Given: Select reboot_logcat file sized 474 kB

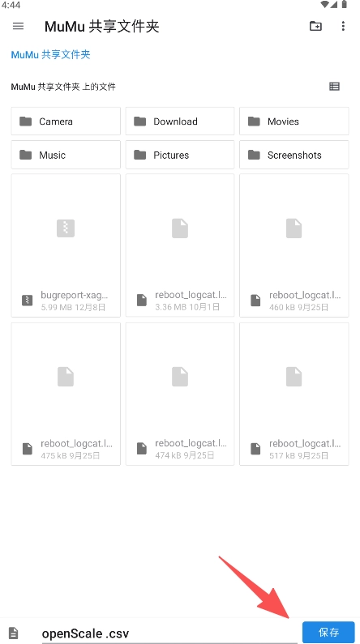Looking at the screenshot, I should click(x=180, y=394).
